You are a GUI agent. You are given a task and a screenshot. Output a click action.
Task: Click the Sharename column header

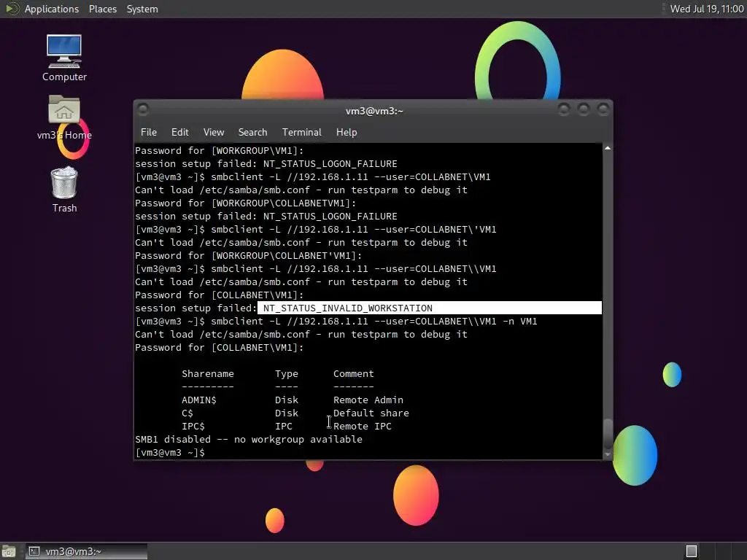[x=208, y=374]
